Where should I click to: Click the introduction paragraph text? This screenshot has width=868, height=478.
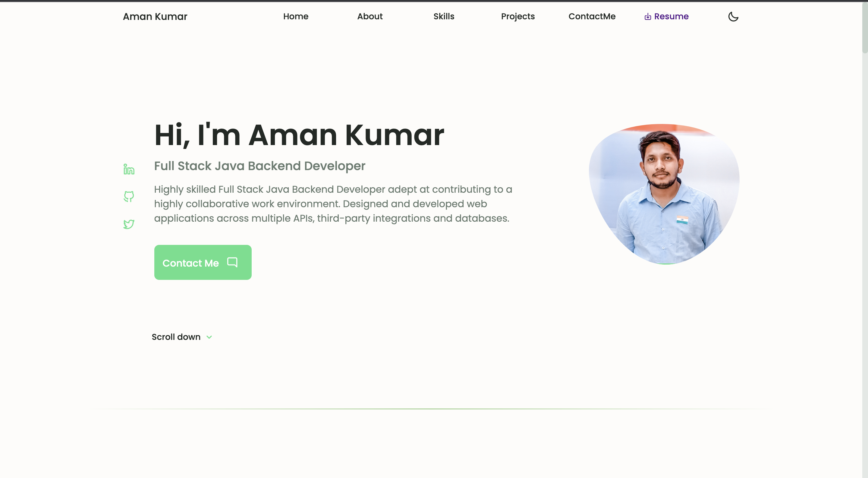(x=333, y=204)
